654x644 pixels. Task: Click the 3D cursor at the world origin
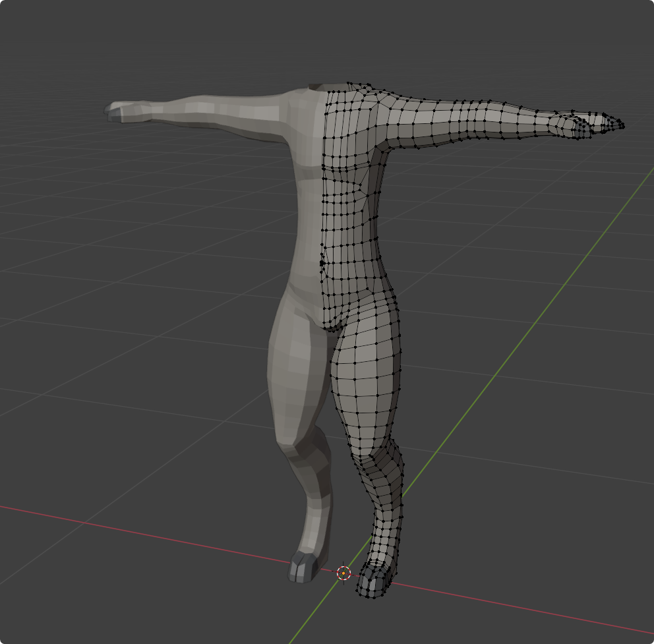click(x=343, y=573)
